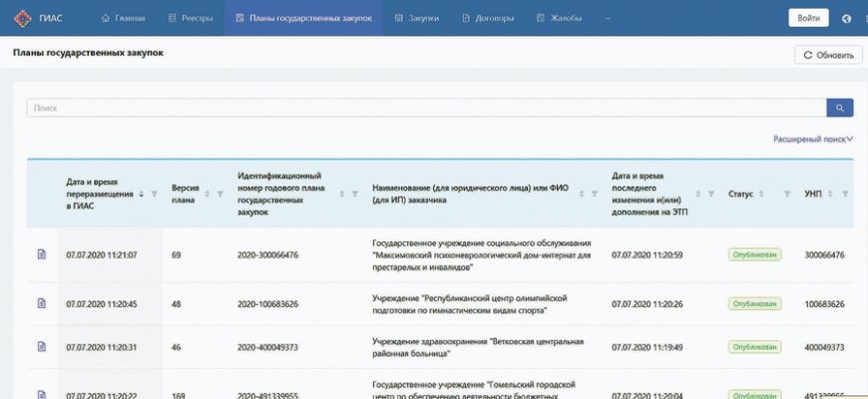Screen dimensions: 868x399
Task: Focus the Поиск search field
Action: tap(426, 108)
